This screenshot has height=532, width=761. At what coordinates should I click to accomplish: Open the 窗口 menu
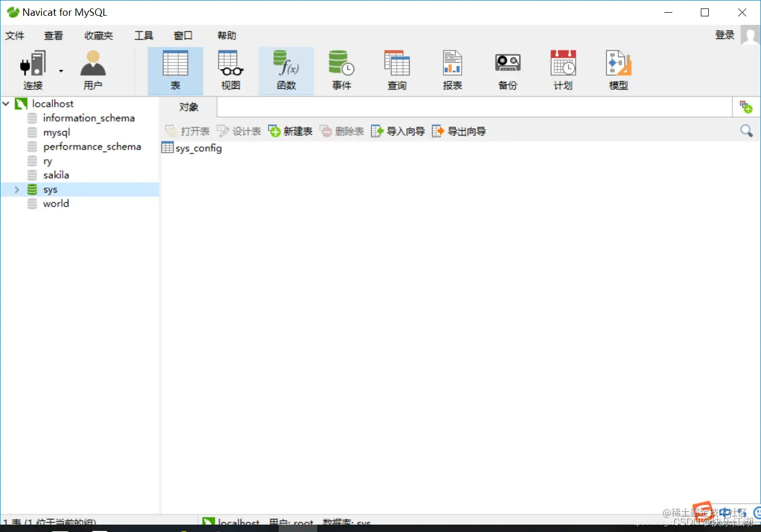pos(183,35)
